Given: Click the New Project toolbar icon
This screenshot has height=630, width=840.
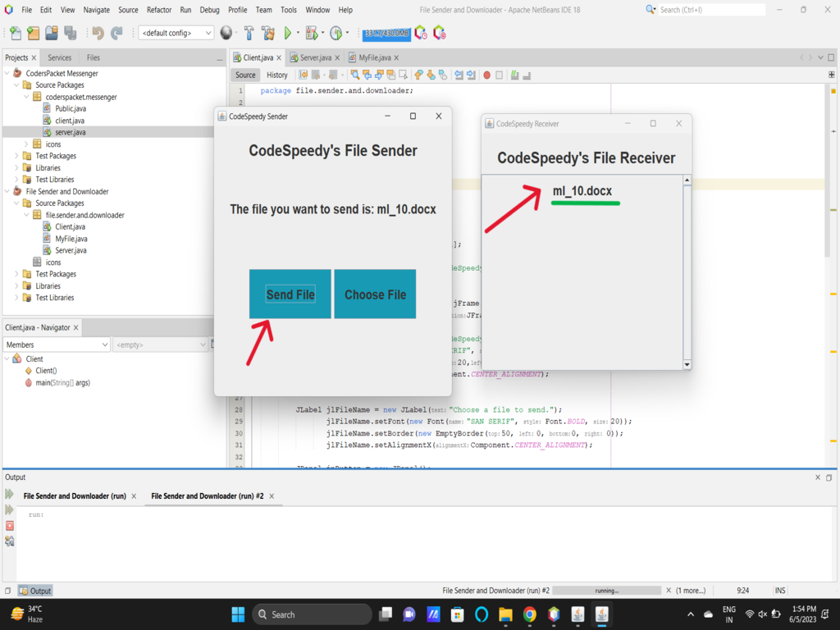Looking at the screenshot, I should (x=33, y=33).
